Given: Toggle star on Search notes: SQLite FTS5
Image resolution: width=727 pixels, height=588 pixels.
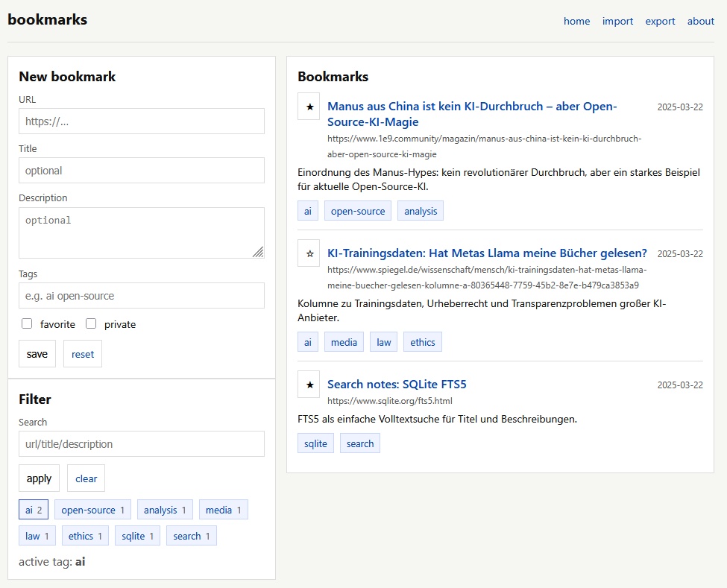Looking at the screenshot, I should pyautogui.click(x=309, y=385).
